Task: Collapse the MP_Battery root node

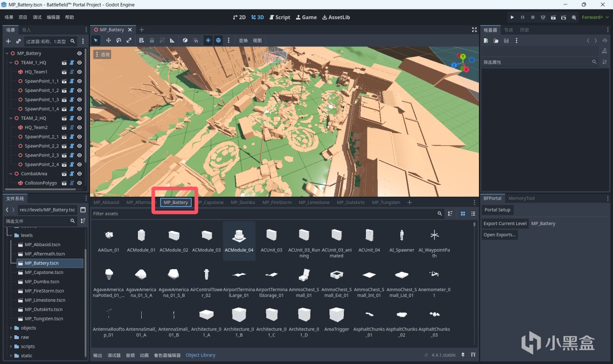Action: click(x=7, y=54)
